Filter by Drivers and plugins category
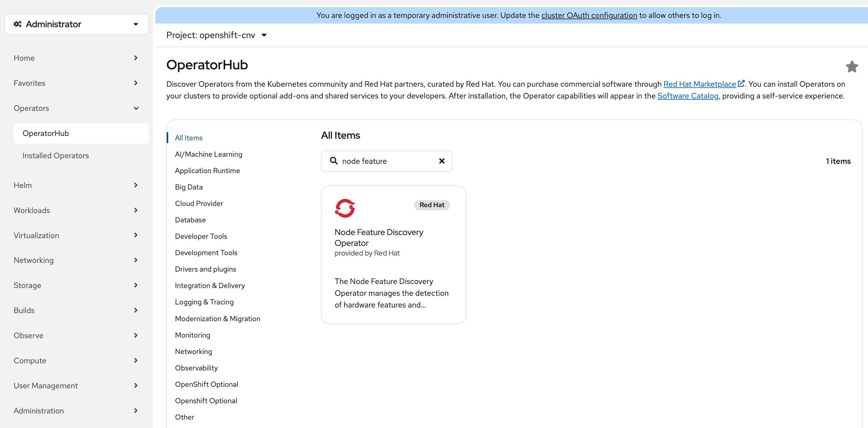 (205, 269)
